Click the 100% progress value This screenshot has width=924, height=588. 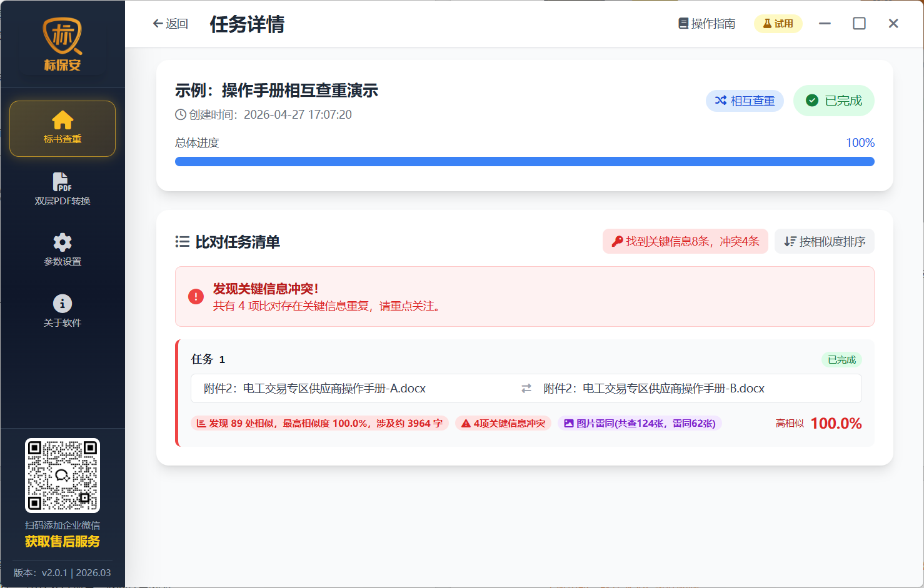click(x=860, y=143)
